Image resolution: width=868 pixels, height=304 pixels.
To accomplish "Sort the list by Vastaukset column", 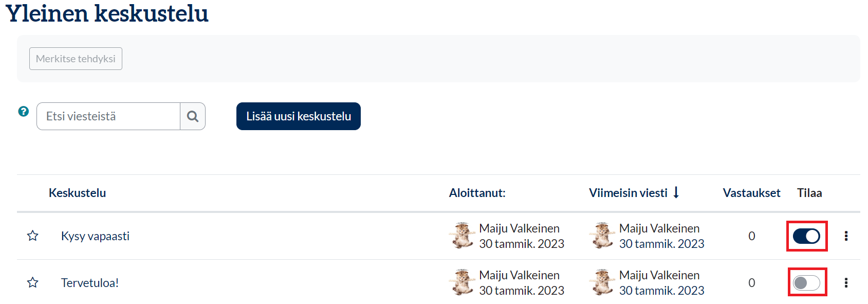I will [751, 193].
